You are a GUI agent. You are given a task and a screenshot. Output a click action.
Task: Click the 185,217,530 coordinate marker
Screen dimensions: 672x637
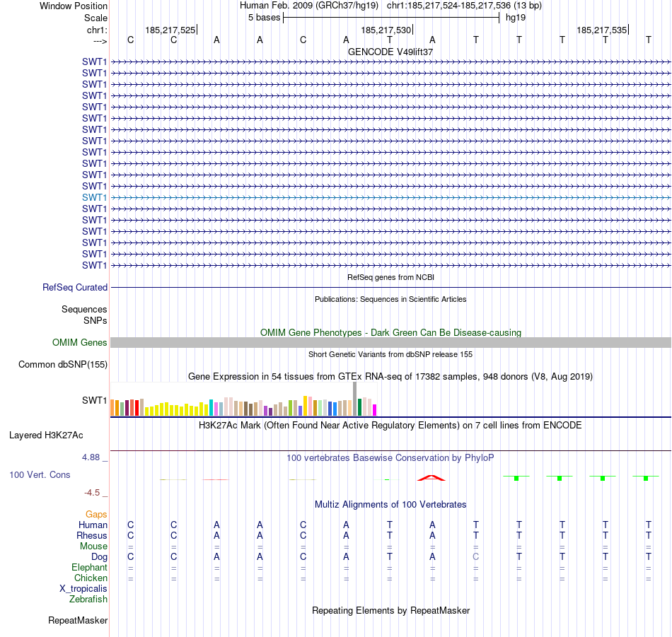point(386,30)
